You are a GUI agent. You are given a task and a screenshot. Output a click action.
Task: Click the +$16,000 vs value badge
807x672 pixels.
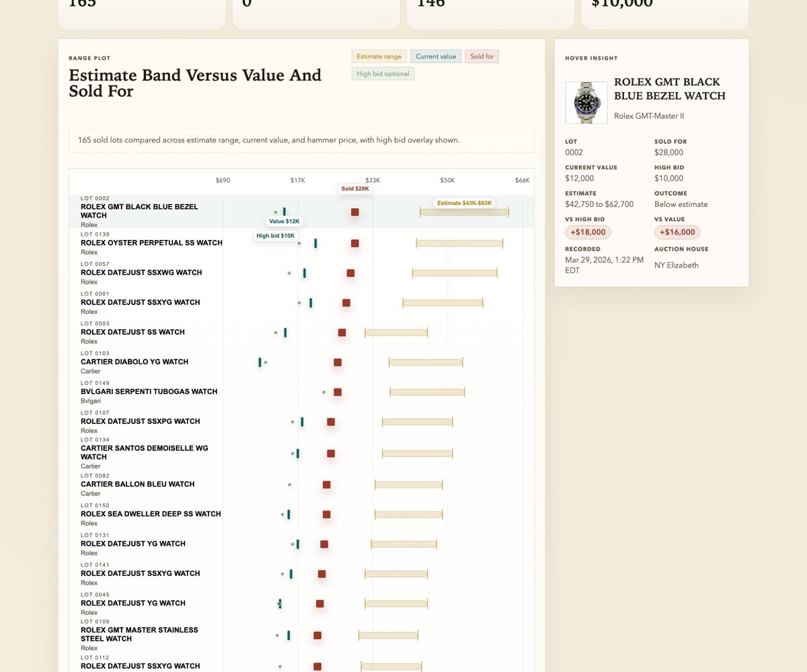pos(677,233)
